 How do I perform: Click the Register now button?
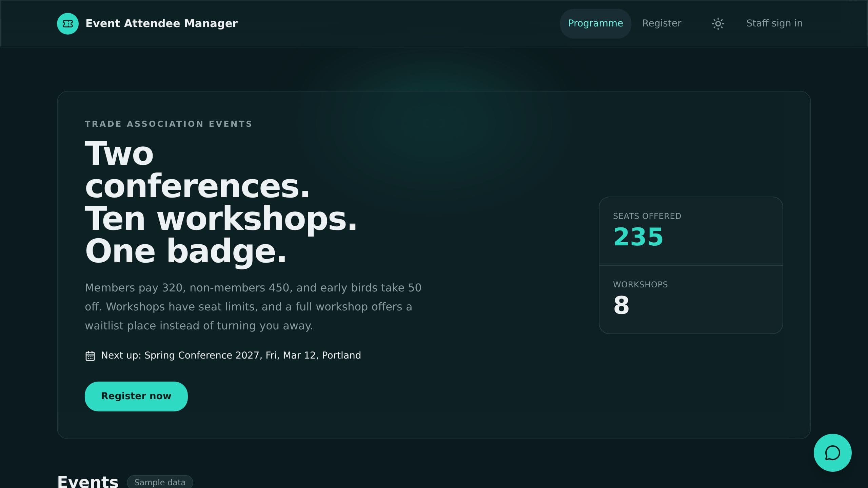click(136, 396)
